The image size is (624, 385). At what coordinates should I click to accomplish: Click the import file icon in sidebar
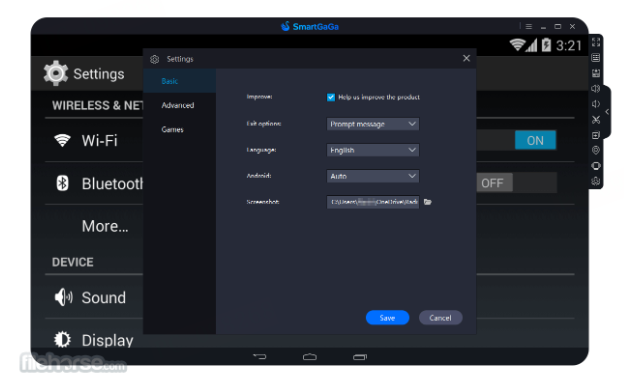596,135
